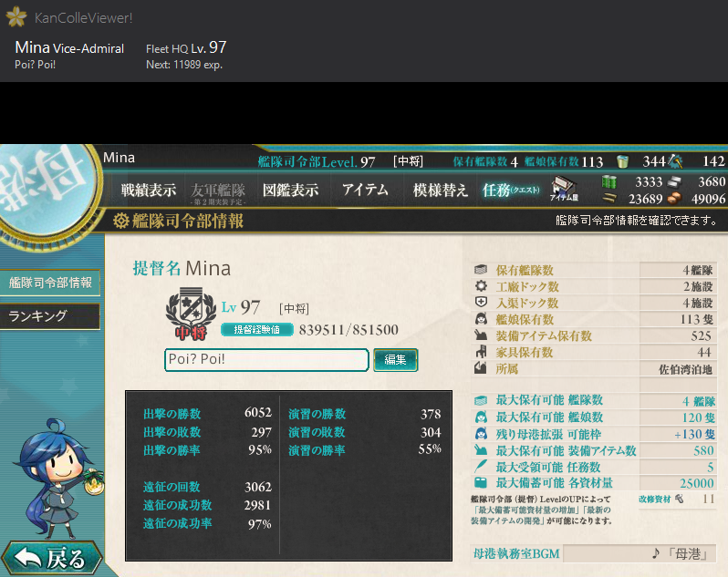Click the 戻る (back) button
This screenshot has width=728, height=577.
tap(52, 558)
